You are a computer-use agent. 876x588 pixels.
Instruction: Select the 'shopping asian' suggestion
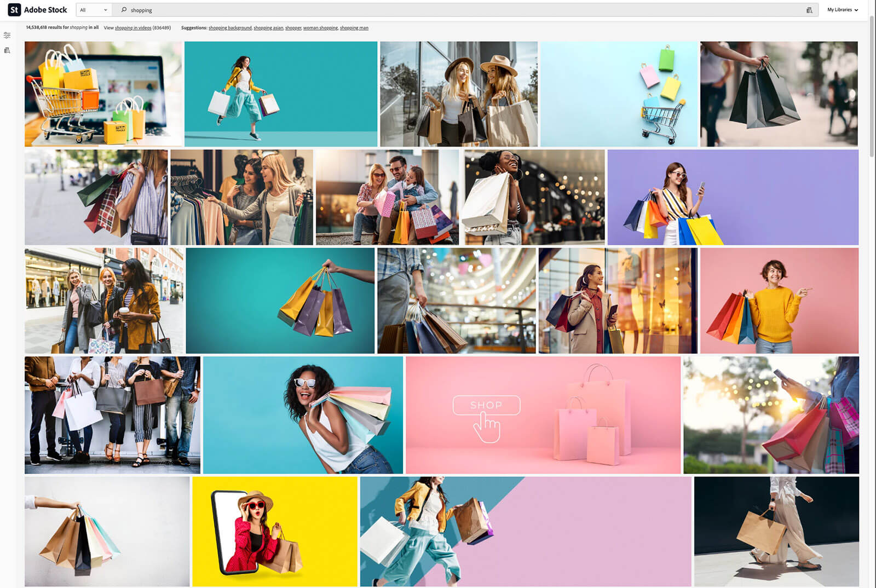coord(268,28)
